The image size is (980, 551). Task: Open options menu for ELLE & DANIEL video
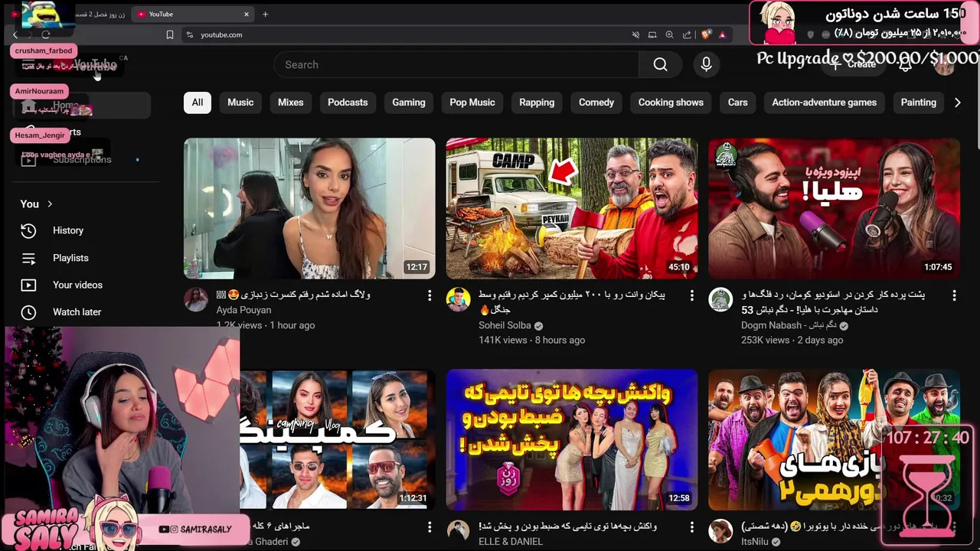(x=692, y=527)
